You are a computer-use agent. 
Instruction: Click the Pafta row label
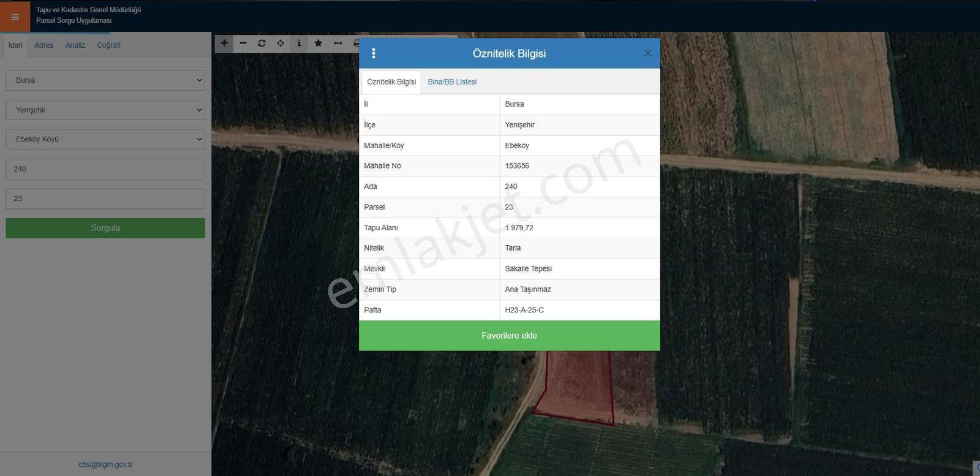[372, 310]
